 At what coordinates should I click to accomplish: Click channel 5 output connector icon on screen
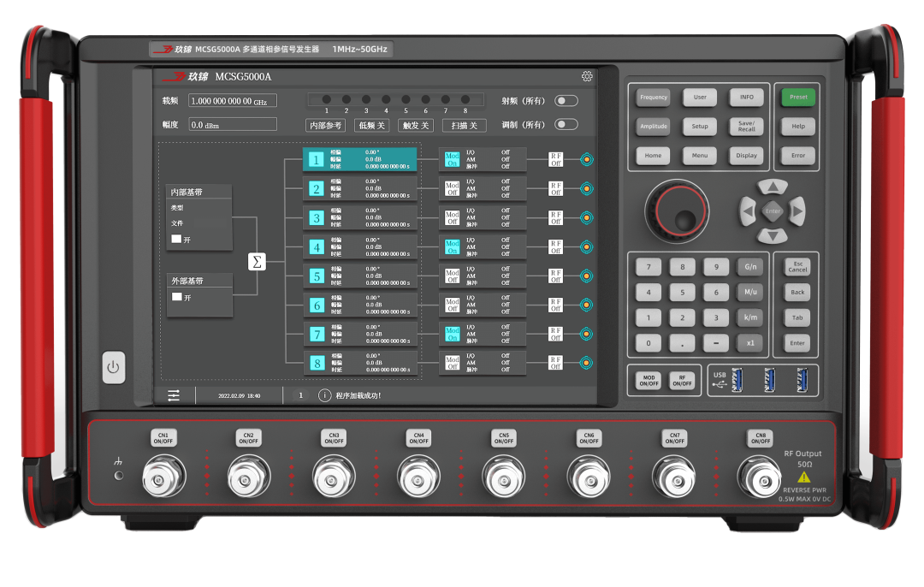[x=586, y=276]
